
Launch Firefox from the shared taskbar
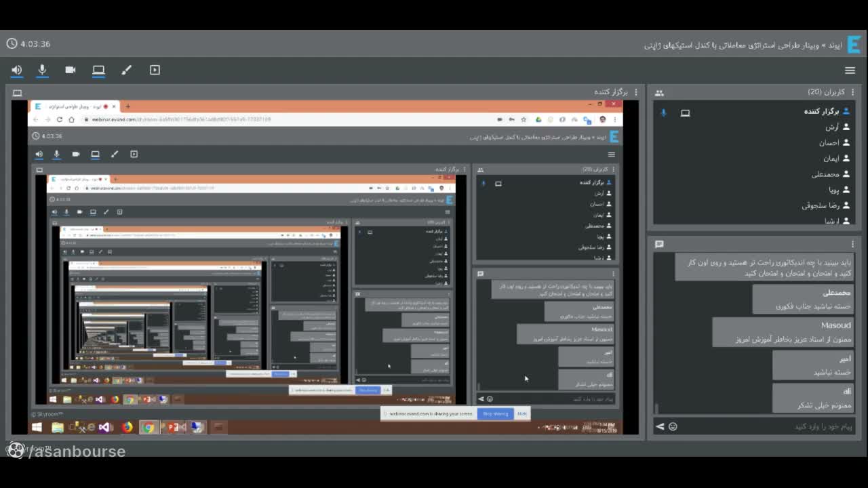tap(127, 427)
